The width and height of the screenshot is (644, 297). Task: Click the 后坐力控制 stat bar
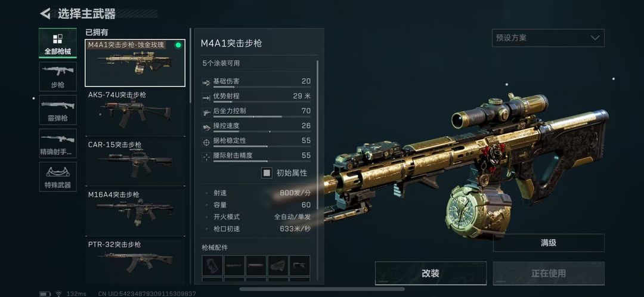[262, 117]
